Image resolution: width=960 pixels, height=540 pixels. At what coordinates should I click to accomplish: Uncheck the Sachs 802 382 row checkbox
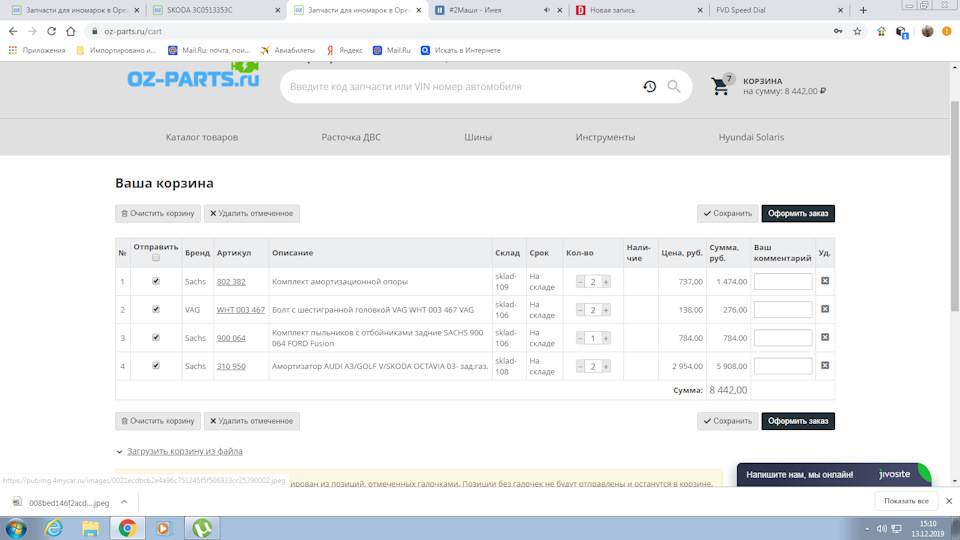156,281
